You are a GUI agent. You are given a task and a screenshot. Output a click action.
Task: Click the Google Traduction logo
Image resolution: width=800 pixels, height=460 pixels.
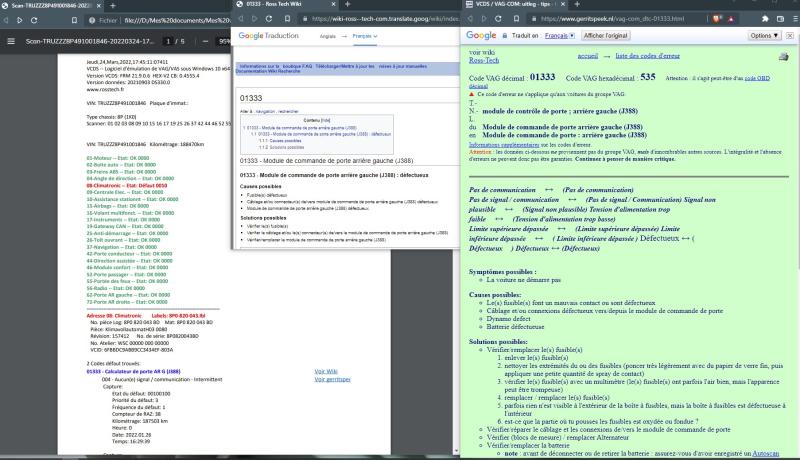(268, 36)
